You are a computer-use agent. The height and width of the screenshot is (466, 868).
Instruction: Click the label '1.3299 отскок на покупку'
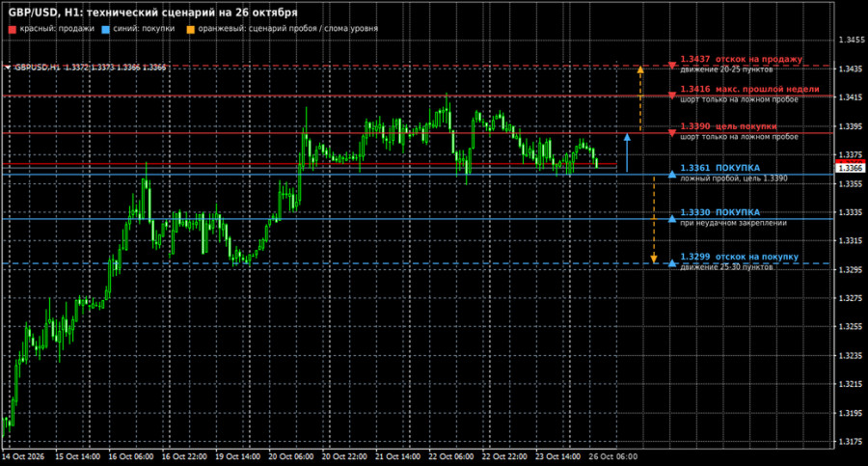click(740, 257)
